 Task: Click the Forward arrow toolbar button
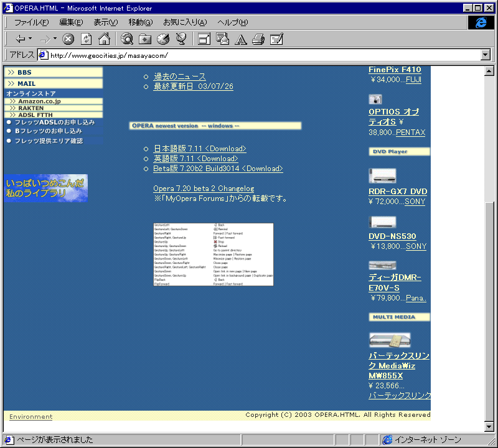click(x=45, y=39)
